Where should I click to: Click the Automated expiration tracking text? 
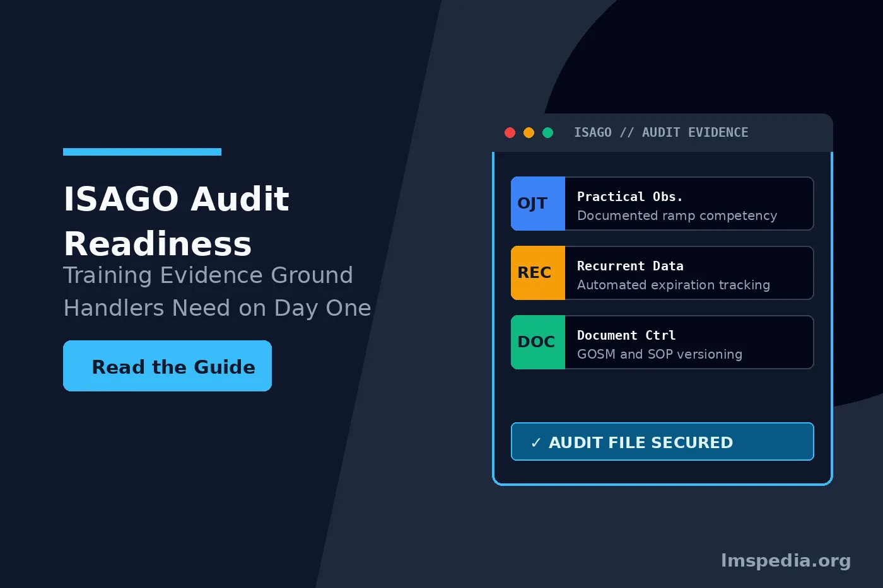(674, 285)
